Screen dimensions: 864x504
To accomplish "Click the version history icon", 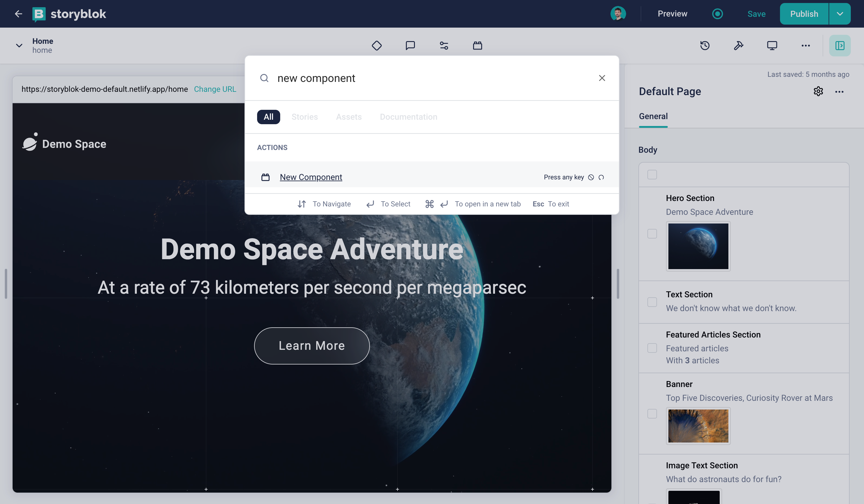I will click(705, 46).
